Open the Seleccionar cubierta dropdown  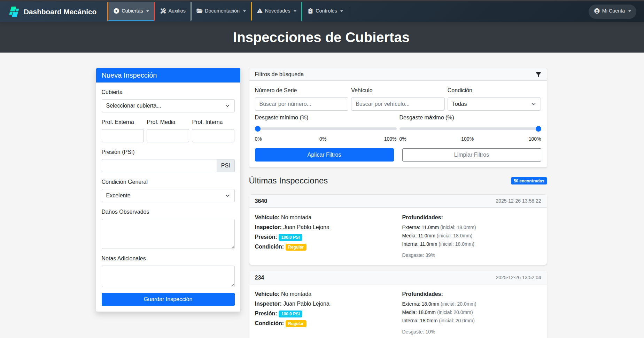[168, 105]
